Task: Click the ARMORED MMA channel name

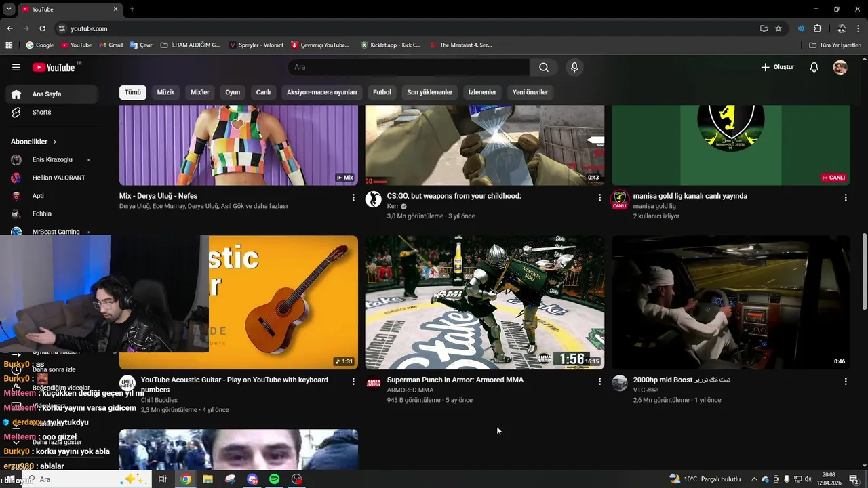Action: [410, 390]
